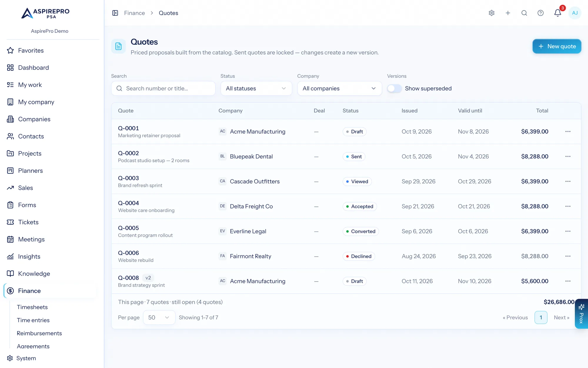Open the AJ user avatar

pos(575,13)
